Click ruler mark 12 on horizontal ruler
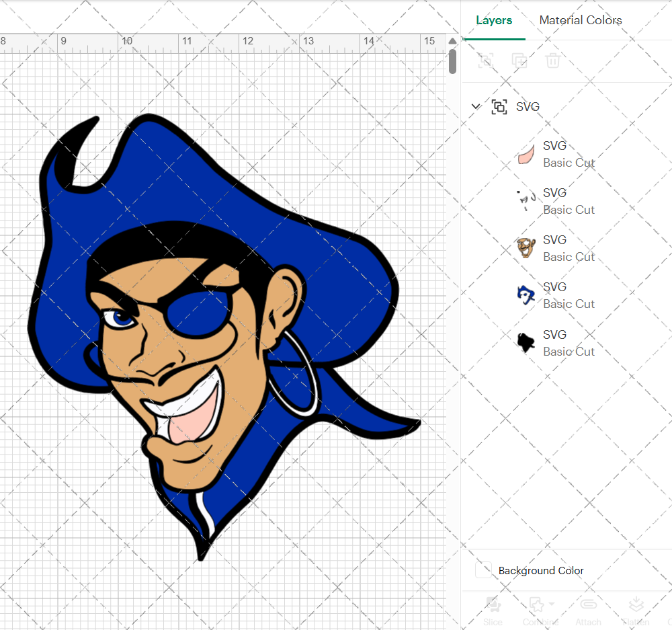Viewport: 672px width, 630px height. (x=248, y=41)
